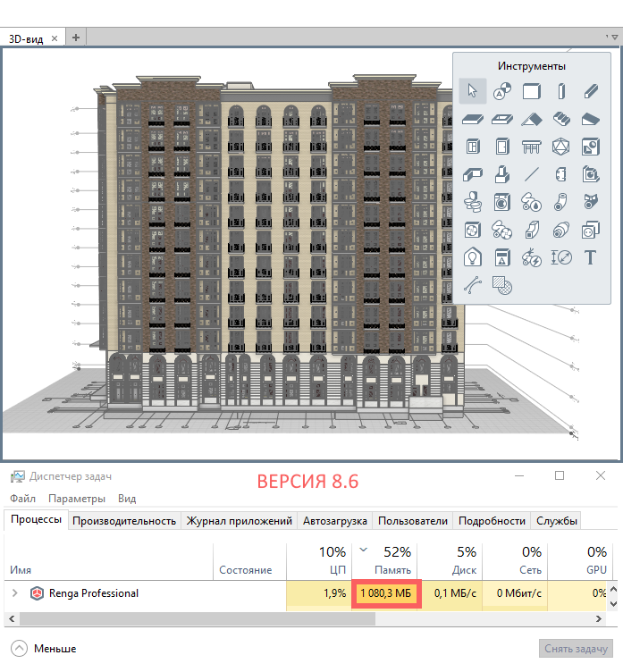The image size is (623, 672).
Task: Select the arrow selection tool
Action: pyautogui.click(x=473, y=90)
